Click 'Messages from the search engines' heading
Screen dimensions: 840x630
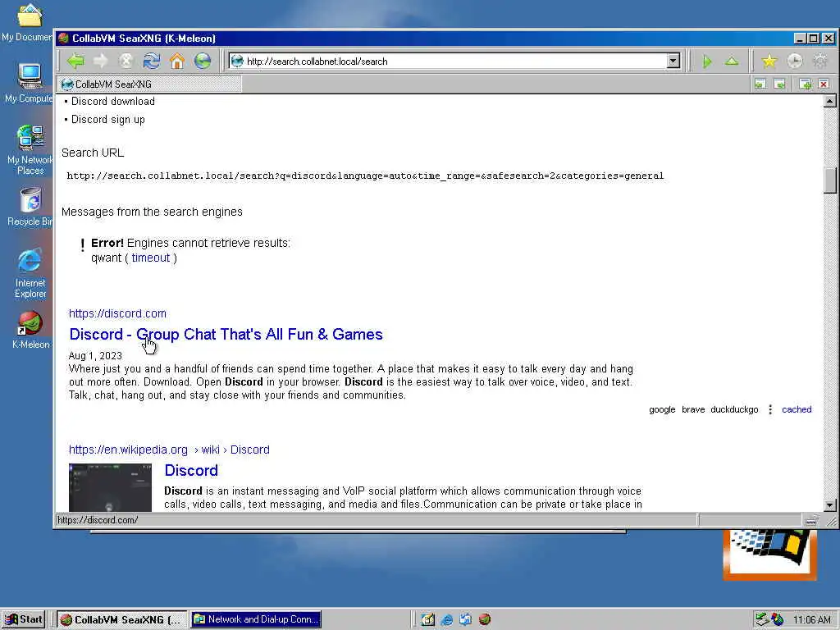pos(152,212)
